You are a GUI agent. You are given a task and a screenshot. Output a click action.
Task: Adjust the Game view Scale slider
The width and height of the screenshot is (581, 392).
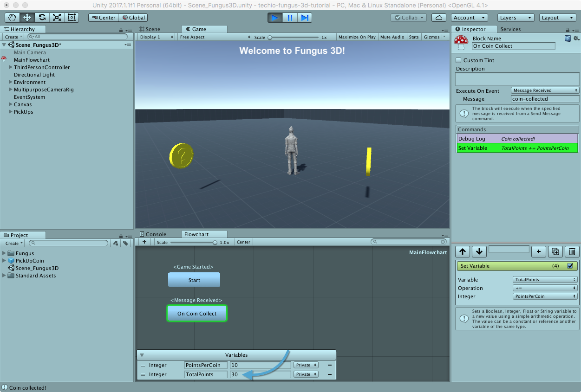tap(294, 37)
